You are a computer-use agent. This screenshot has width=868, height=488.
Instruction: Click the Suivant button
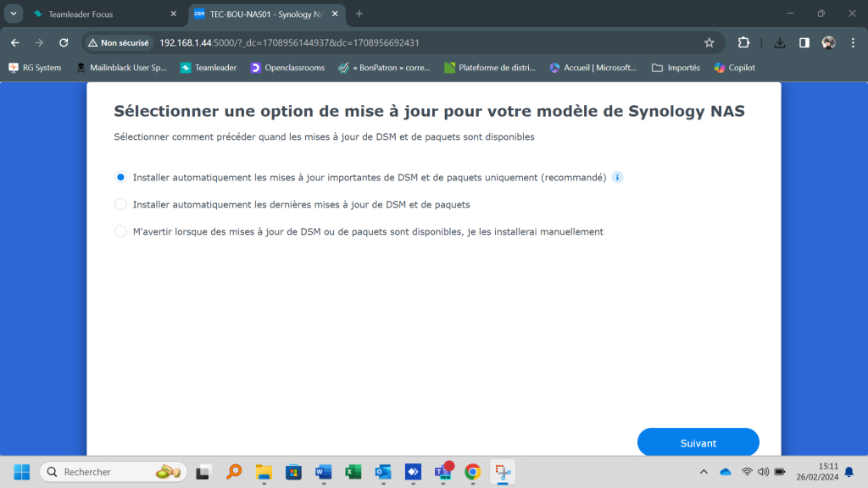click(x=698, y=442)
